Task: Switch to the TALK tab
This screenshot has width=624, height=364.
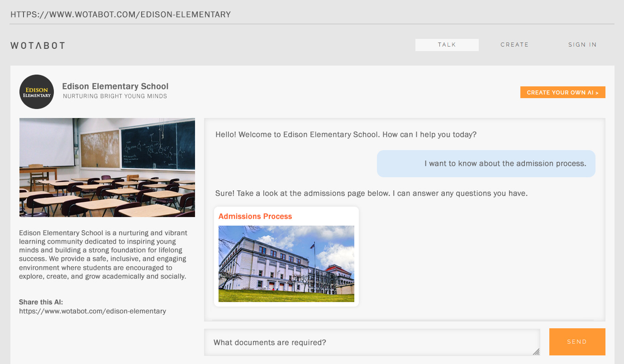Action: (447, 45)
